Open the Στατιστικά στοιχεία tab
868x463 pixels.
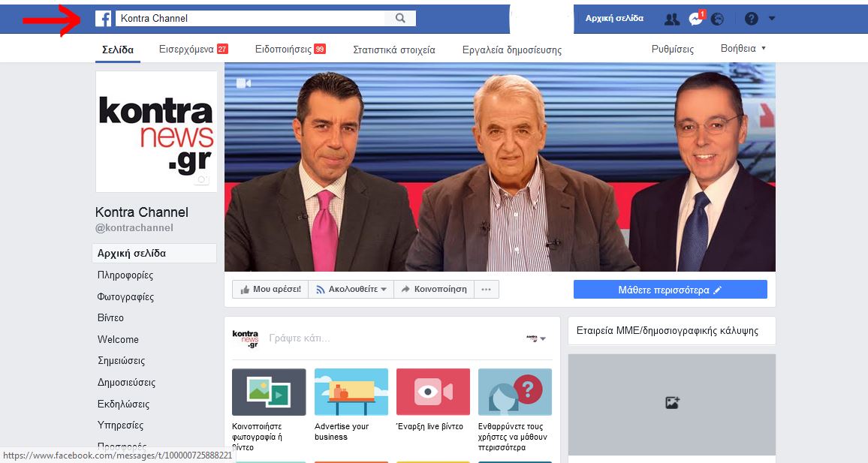[394, 50]
